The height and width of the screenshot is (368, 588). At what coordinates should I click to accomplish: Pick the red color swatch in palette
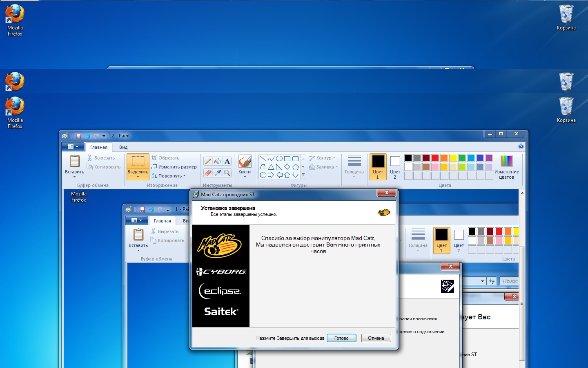pos(435,158)
